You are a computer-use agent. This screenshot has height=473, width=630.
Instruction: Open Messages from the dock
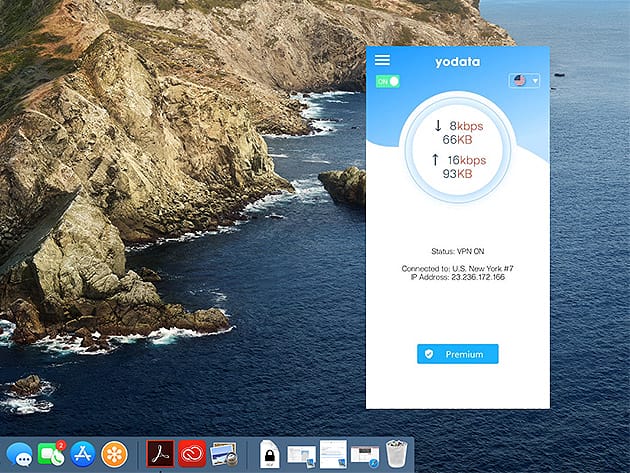coord(15,455)
